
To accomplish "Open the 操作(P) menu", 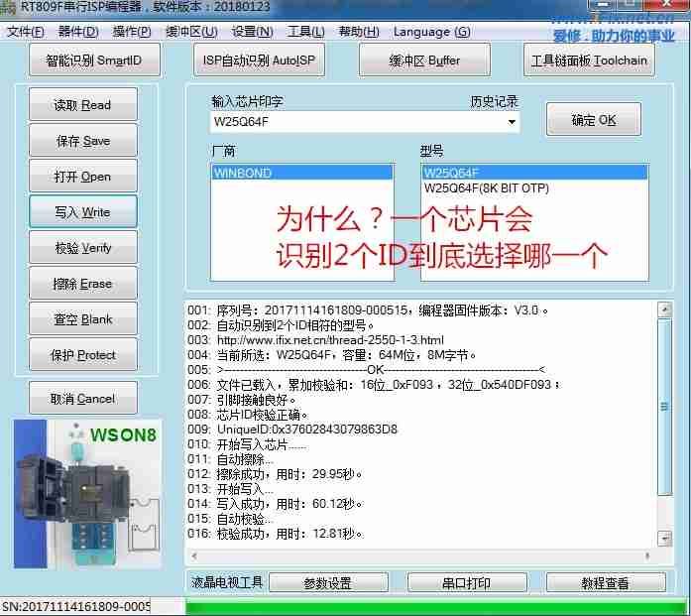I will click(x=131, y=32).
